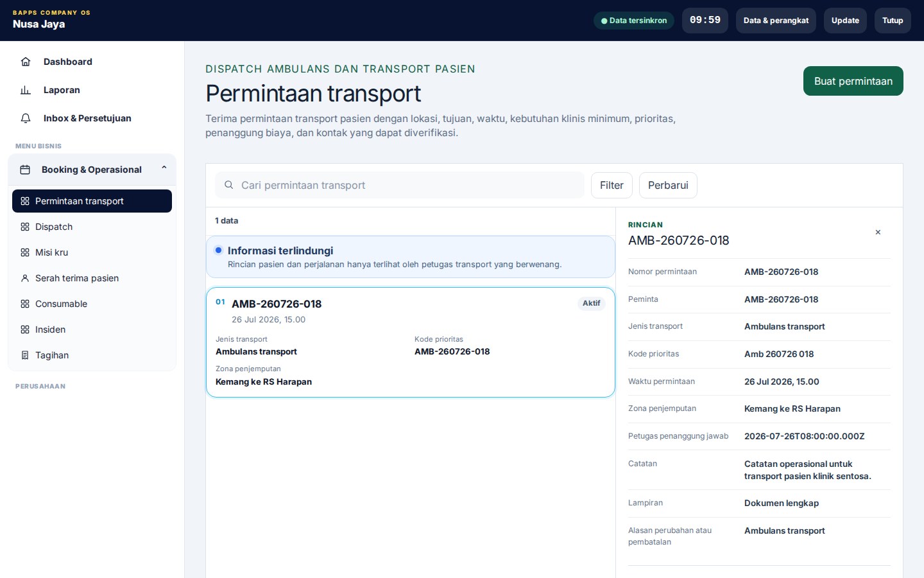Image resolution: width=924 pixels, height=578 pixels.
Task: Click the grid icon beside Misi kru
Action: [x=25, y=252]
